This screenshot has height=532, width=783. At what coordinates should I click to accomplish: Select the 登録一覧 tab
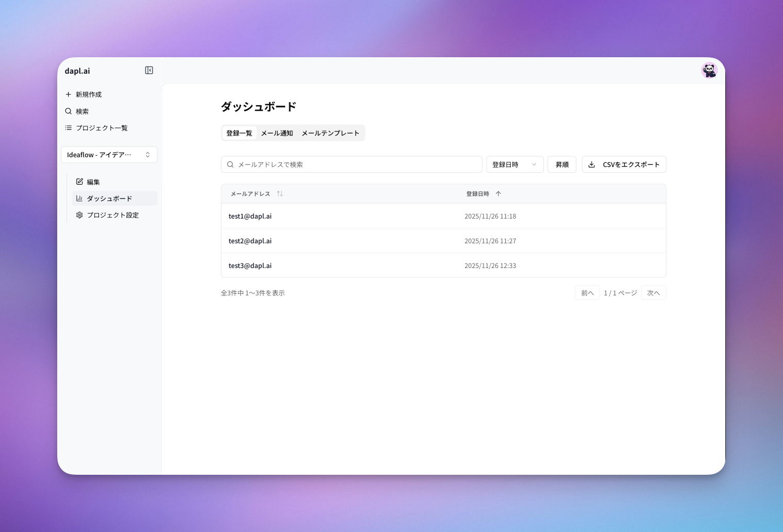(x=239, y=132)
